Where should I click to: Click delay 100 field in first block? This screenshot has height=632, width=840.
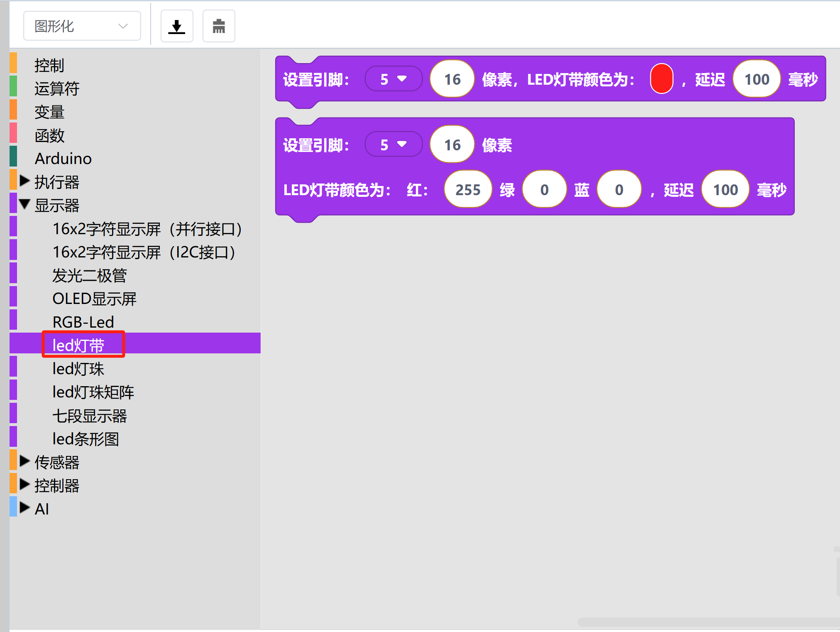757,79
